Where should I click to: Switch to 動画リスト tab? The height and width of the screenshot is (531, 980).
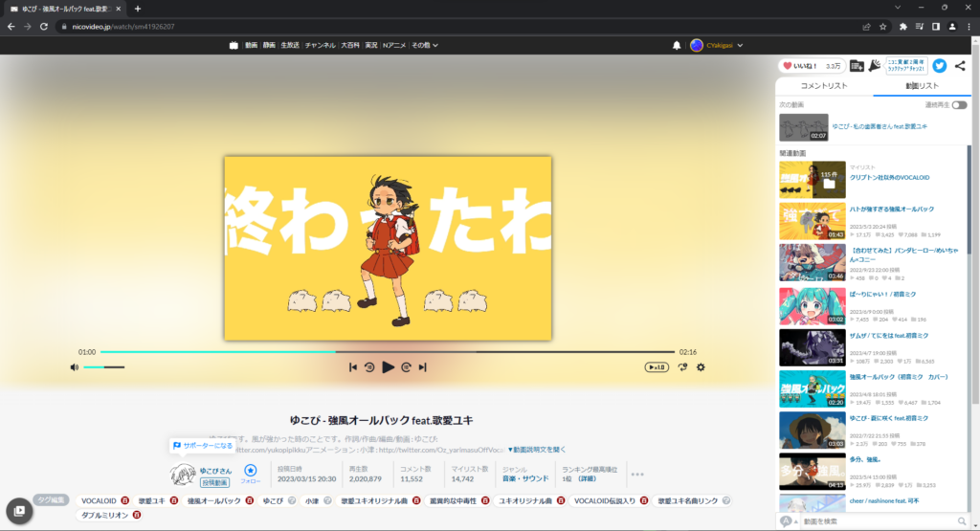coord(922,85)
